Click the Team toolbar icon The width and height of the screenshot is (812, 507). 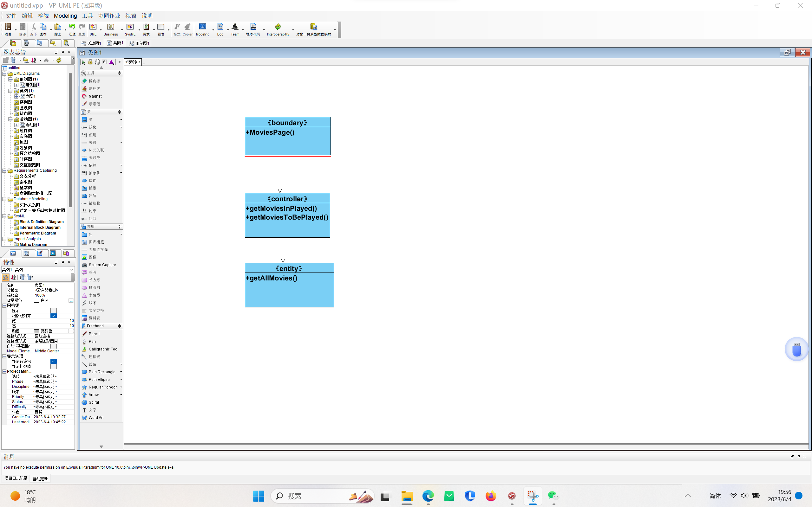coord(235,27)
